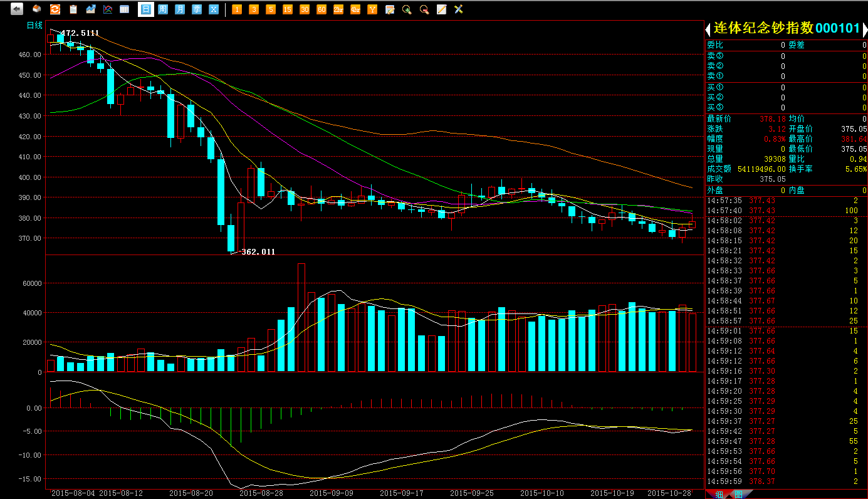Open the data table grid icon

tap(125, 9)
